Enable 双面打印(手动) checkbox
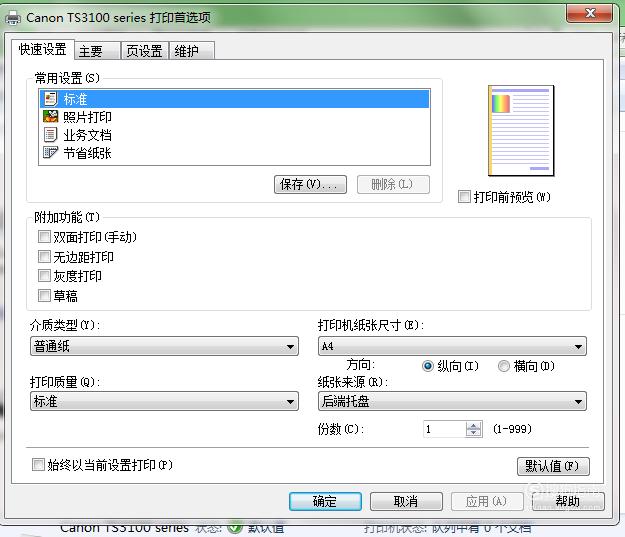The image size is (625, 537). (x=44, y=237)
